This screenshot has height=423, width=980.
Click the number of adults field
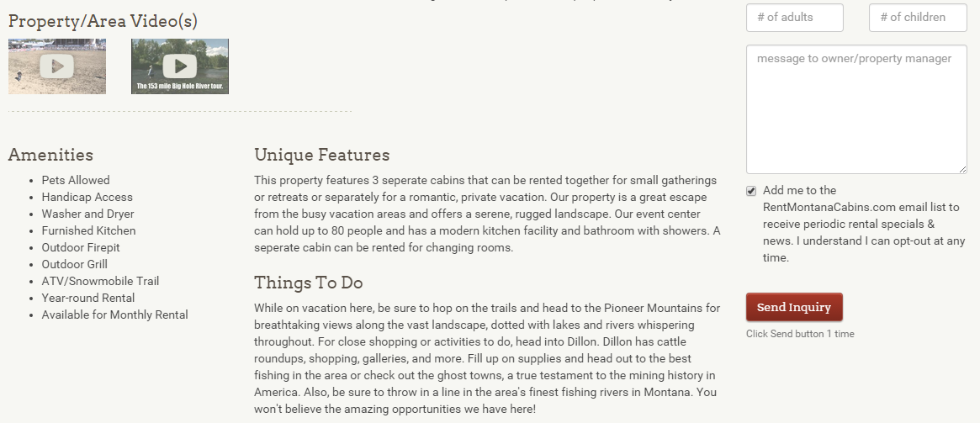coord(794,17)
